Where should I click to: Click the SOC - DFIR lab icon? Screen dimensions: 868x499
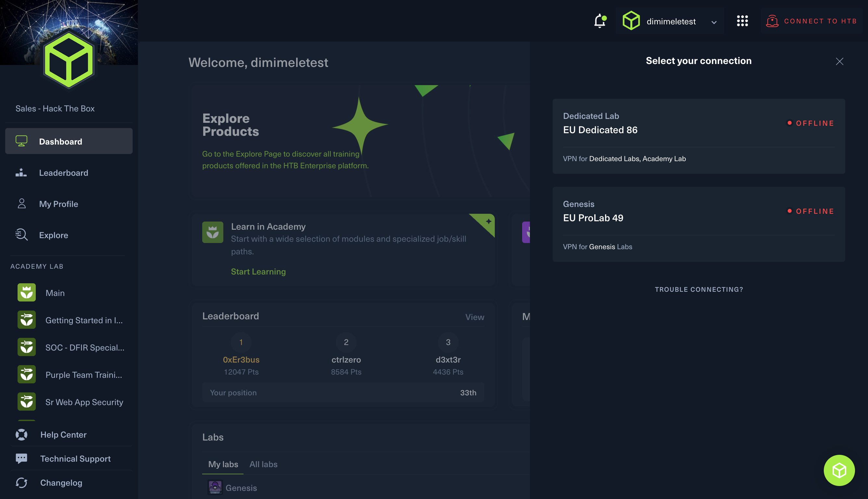tap(26, 347)
